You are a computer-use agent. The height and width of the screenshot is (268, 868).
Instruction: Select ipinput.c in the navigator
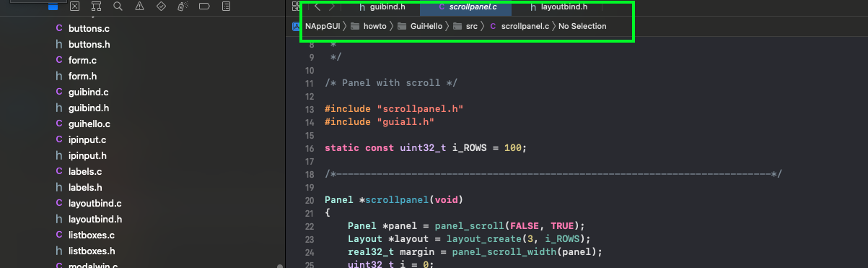point(82,139)
